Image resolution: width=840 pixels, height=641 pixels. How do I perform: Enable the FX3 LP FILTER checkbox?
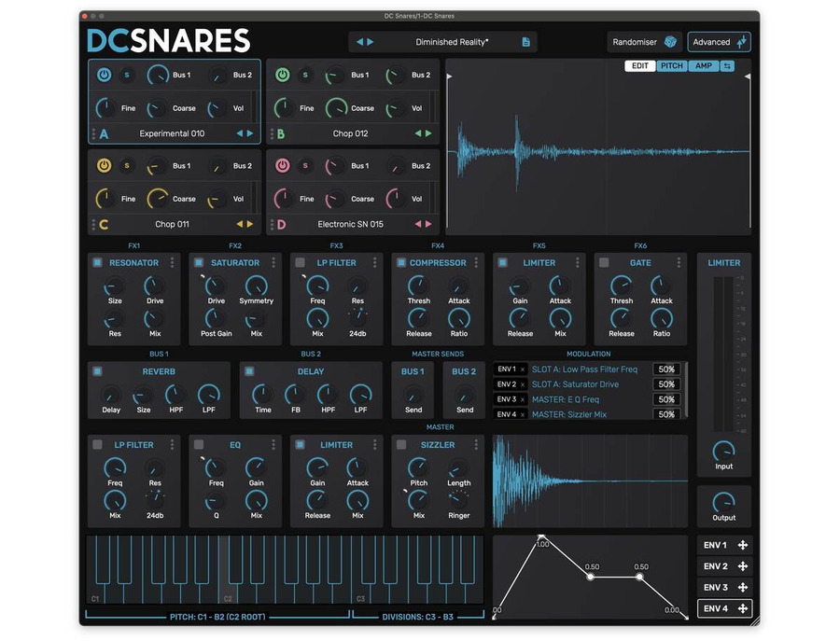[300, 262]
